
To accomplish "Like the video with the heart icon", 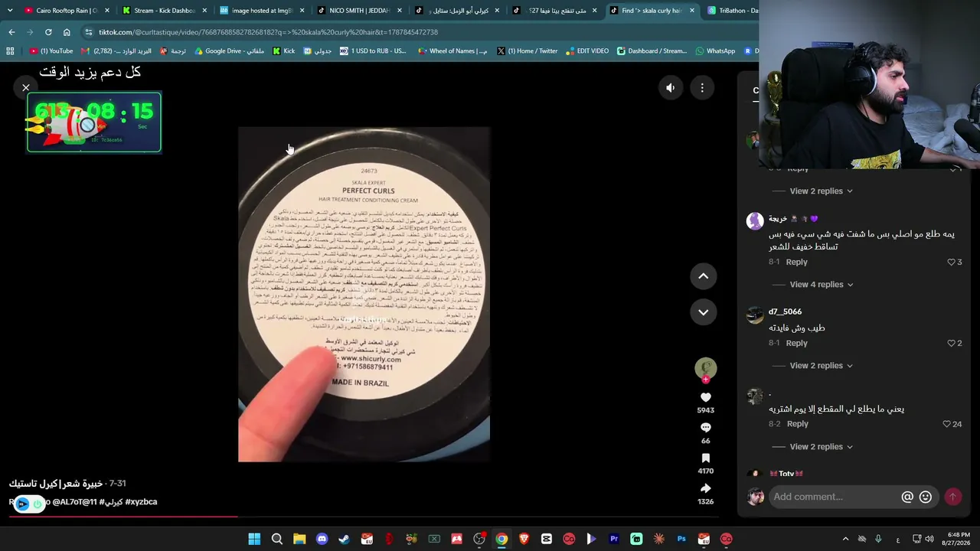I will coord(706,397).
